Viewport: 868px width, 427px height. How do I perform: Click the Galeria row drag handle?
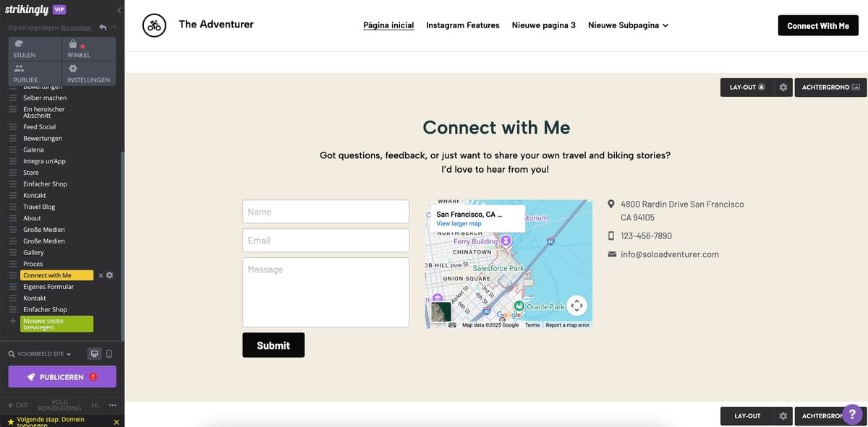coord(13,150)
